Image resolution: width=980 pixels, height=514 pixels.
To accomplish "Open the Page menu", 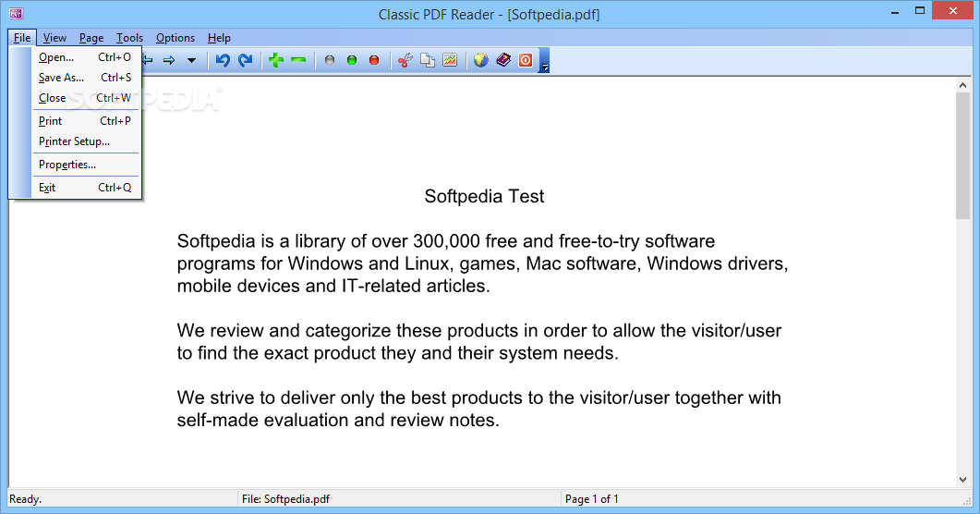I will (91, 38).
